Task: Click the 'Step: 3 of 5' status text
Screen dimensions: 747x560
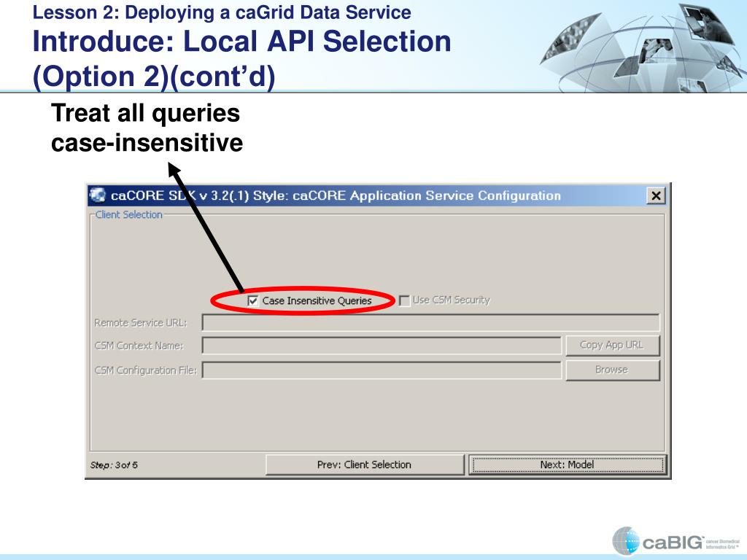Action: 114,464
